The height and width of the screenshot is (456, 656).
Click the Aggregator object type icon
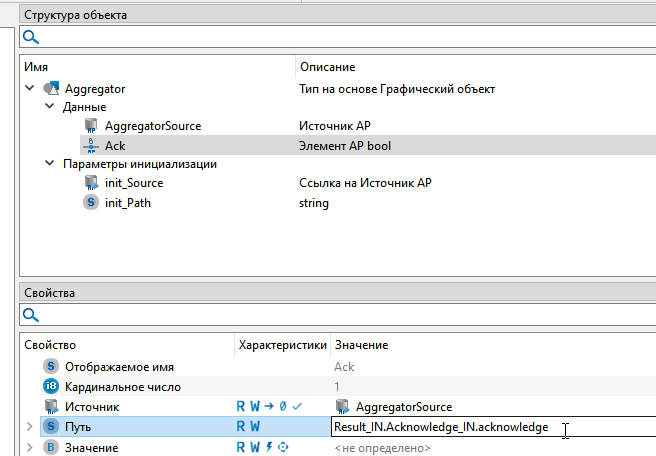point(51,89)
